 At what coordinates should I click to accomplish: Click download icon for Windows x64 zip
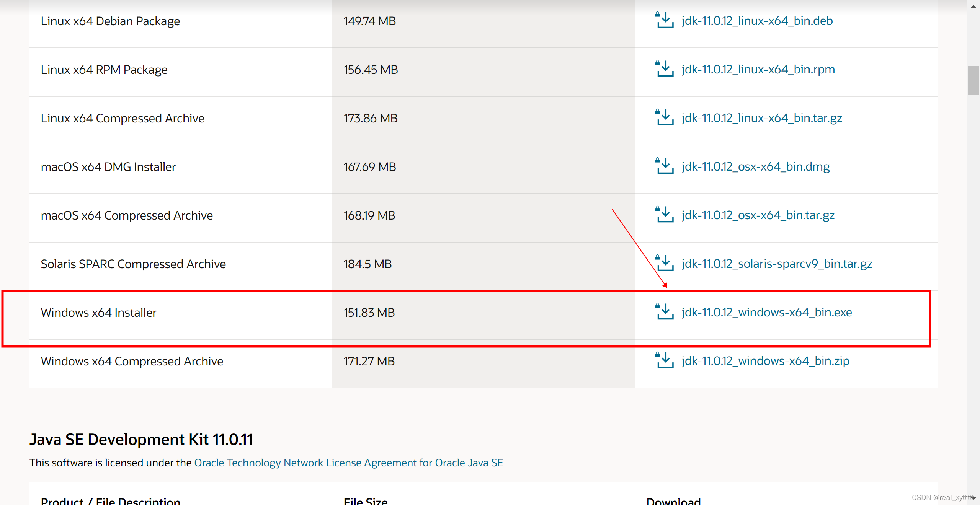click(x=665, y=361)
